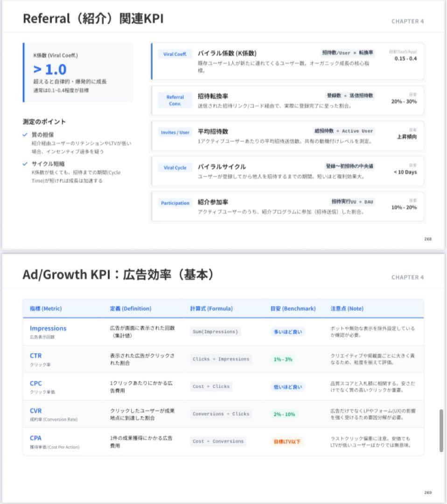Click the benchmark value "上昇傾向"
The image size is (447, 504).
tap(407, 137)
